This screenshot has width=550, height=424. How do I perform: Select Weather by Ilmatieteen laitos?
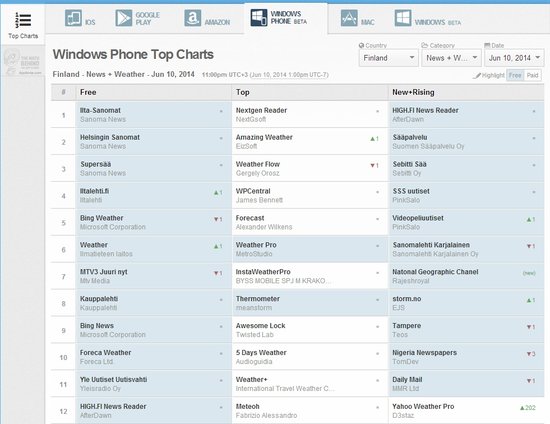pyautogui.click(x=94, y=245)
